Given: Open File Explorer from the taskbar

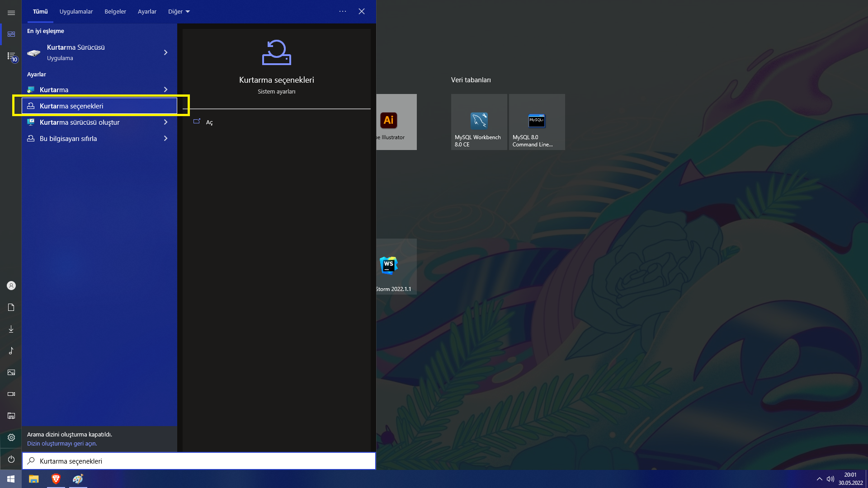Looking at the screenshot, I should click(34, 479).
